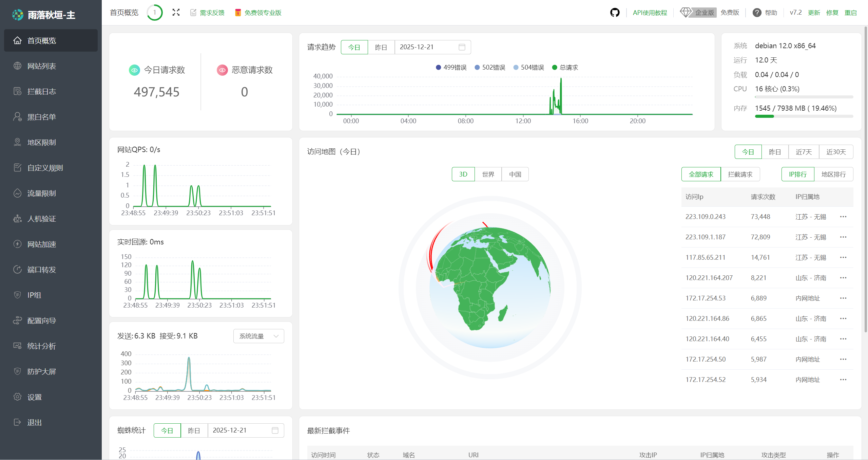
Task: Switch the map view to 世界
Action: point(488,174)
